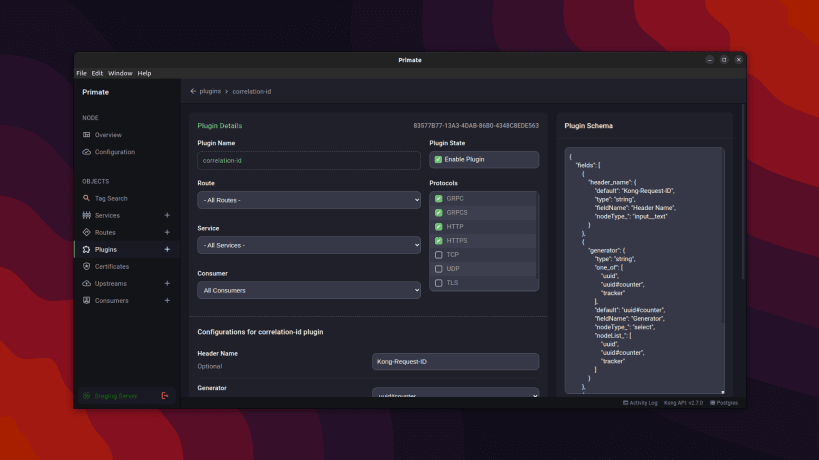Open Configuration cloud icon in sidebar
This screenshot has height=460, width=819.
(x=87, y=152)
